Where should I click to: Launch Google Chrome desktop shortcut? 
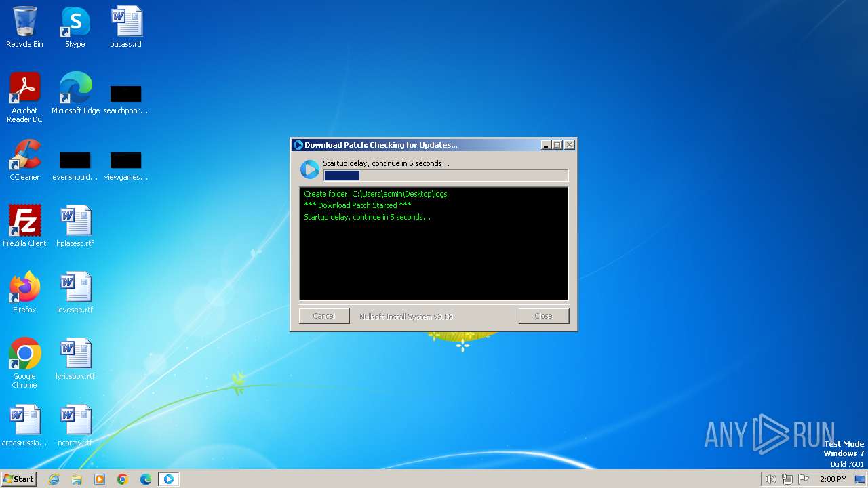[24, 363]
